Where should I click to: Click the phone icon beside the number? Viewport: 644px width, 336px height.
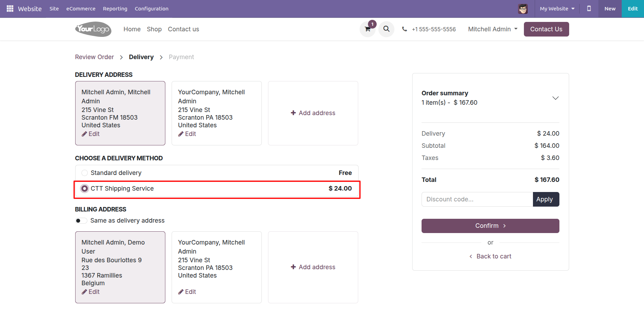pos(405,29)
